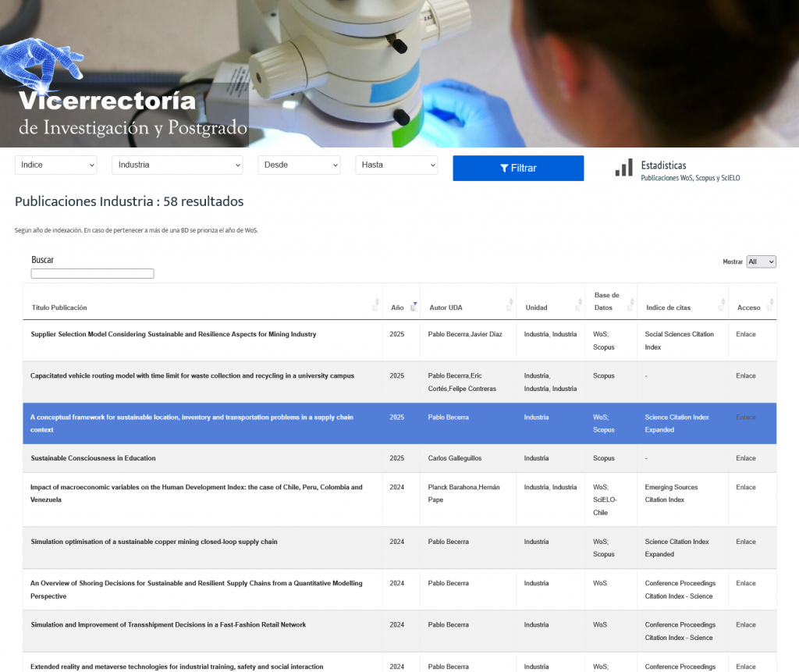Click inside the Buscar search field
Image resolution: width=799 pixels, height=672 pixels.
coord(92,274)
